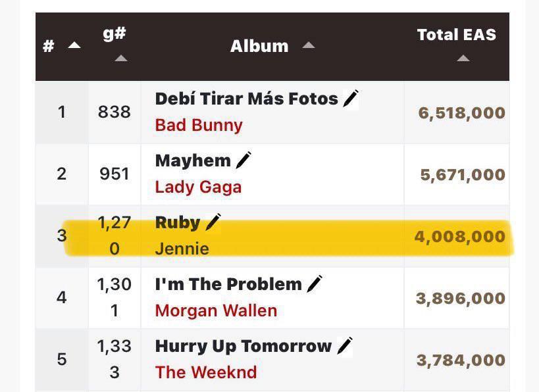
Task: Select the Mayhem album title
Action: 193,160
